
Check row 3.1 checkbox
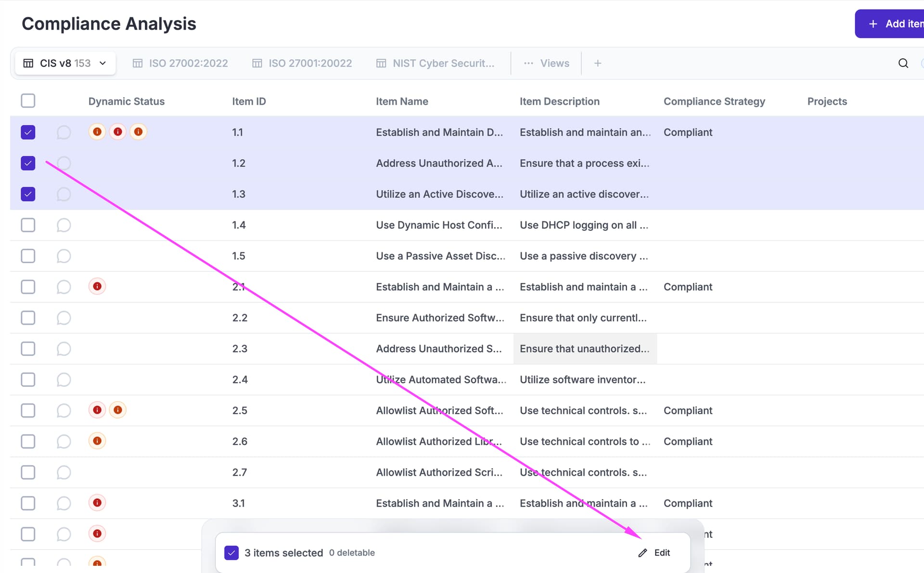pyautogui.click(x=28, y=503)
